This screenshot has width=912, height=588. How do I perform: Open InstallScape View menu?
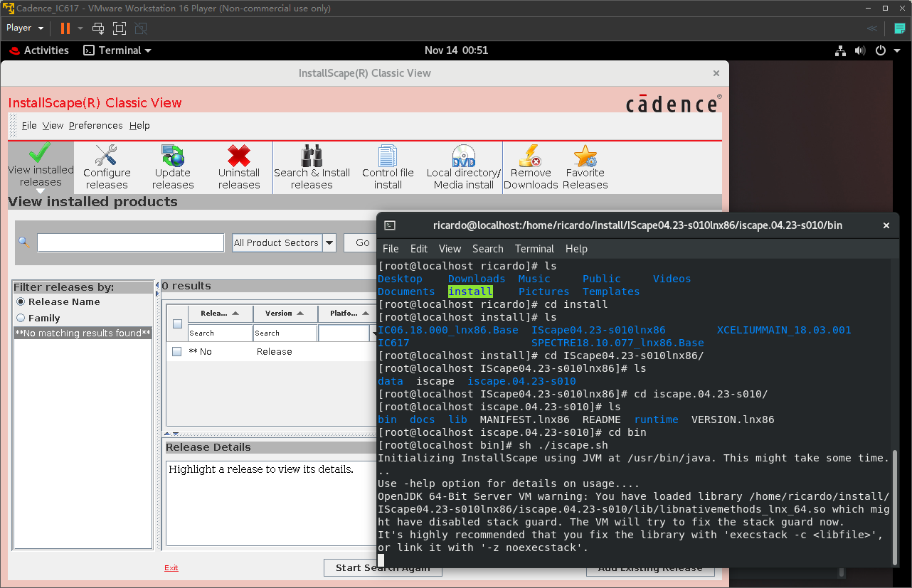[53, 125]
